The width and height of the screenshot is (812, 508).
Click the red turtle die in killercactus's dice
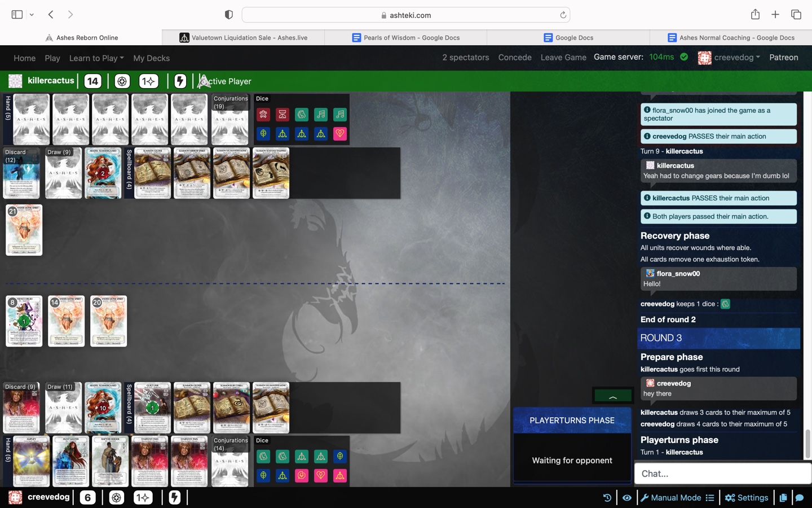[263, 115]
